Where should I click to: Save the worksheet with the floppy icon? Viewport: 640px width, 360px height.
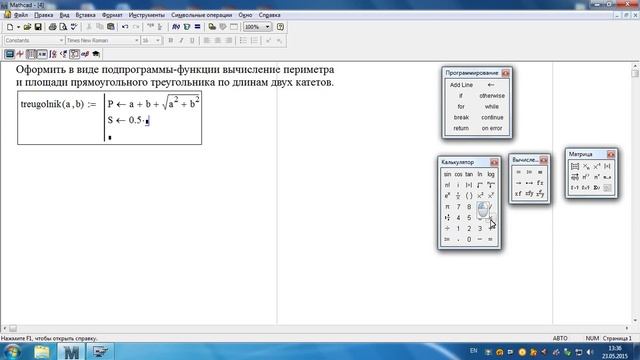click(38, 27)
